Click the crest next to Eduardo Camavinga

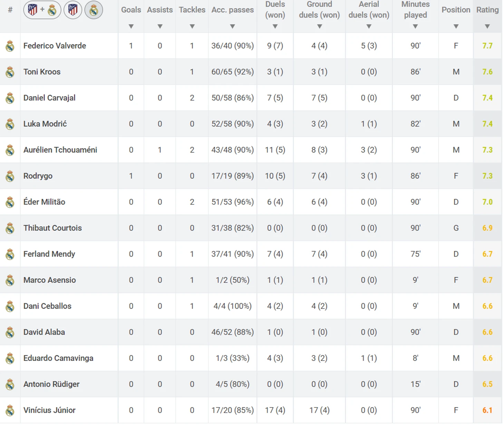(10, 358)
